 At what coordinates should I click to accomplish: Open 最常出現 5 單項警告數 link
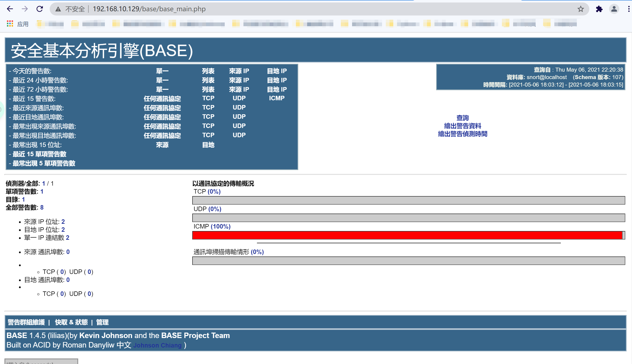44,163
